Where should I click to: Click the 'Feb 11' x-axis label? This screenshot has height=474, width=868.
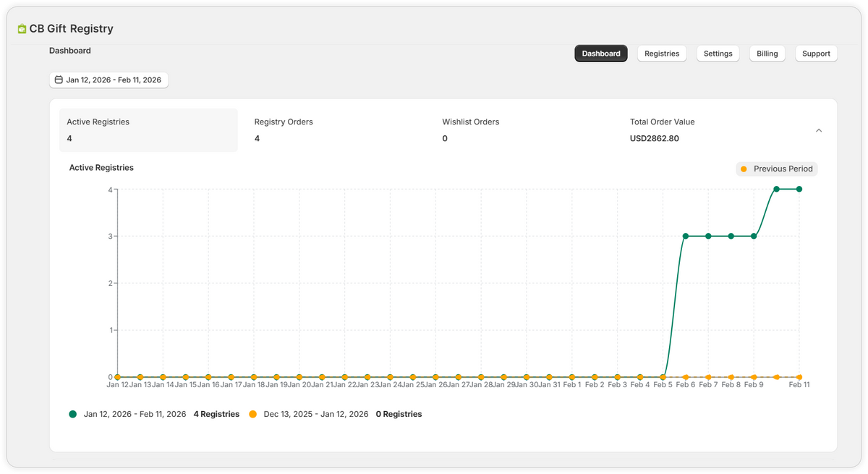click(799, 385)
